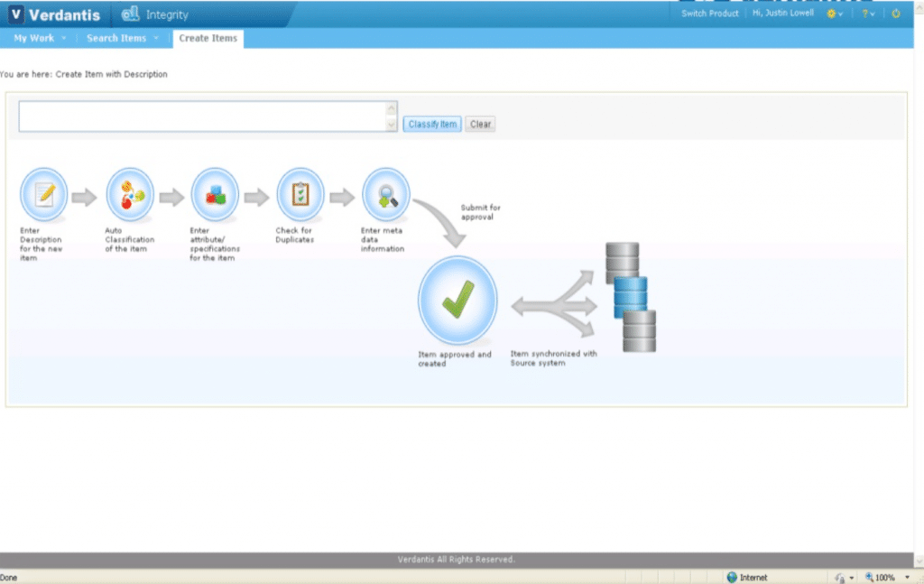Select the Enter Description workflow icon
This screenshot has height=584, width=924.
[42, 193]
